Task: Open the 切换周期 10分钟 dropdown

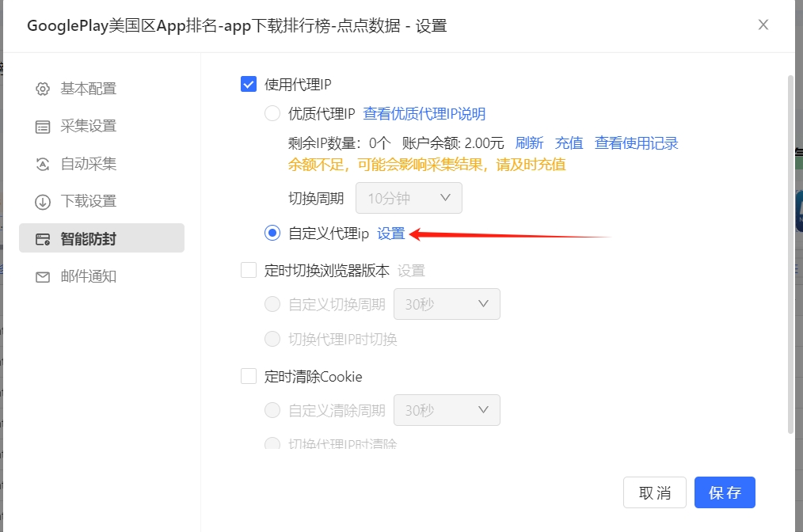Action: pos(409,198)
